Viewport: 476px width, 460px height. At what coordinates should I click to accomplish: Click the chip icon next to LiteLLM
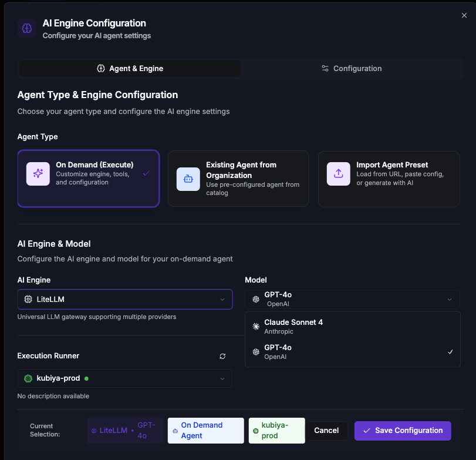pyautogui.click(x=28, y=299)
